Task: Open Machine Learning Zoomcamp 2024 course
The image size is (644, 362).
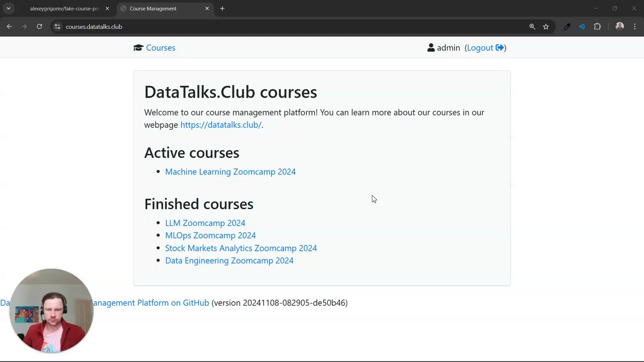Action: coord(230,172)
